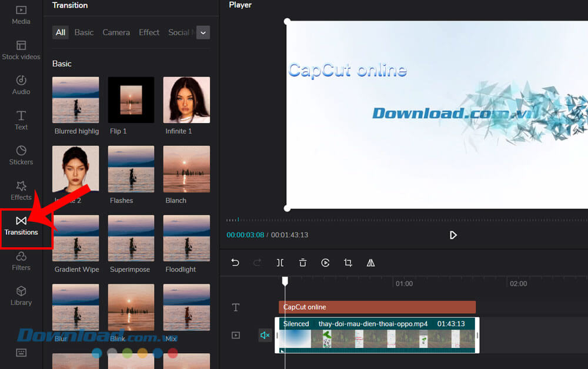Delete selected clip with trash icon

click(303, 263)
